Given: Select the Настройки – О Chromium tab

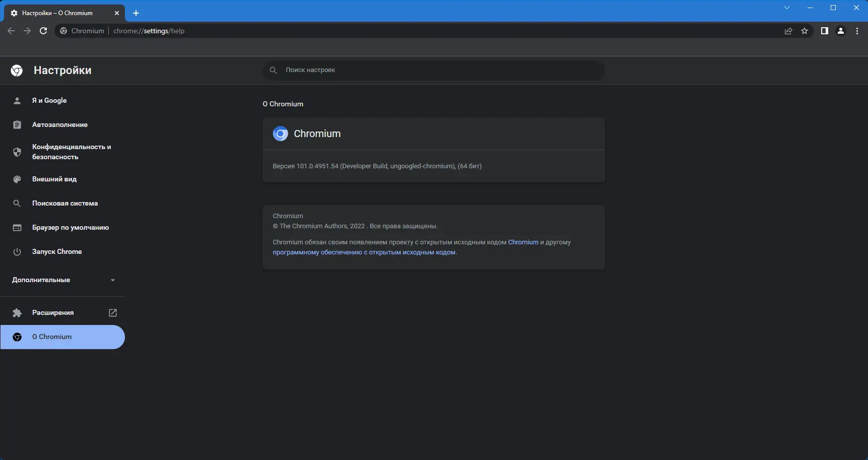Looking at the screenshot, I should click(x=64, y=13).
